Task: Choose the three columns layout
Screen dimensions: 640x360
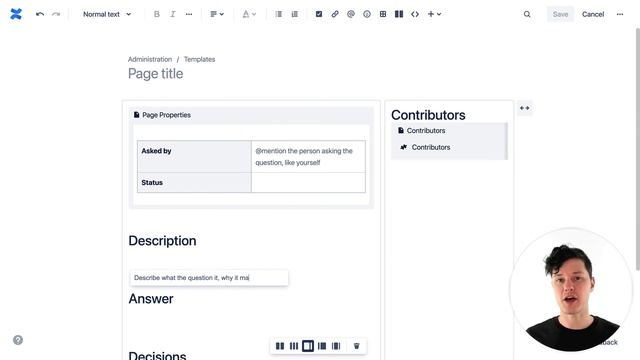Action: coord(294,346)
